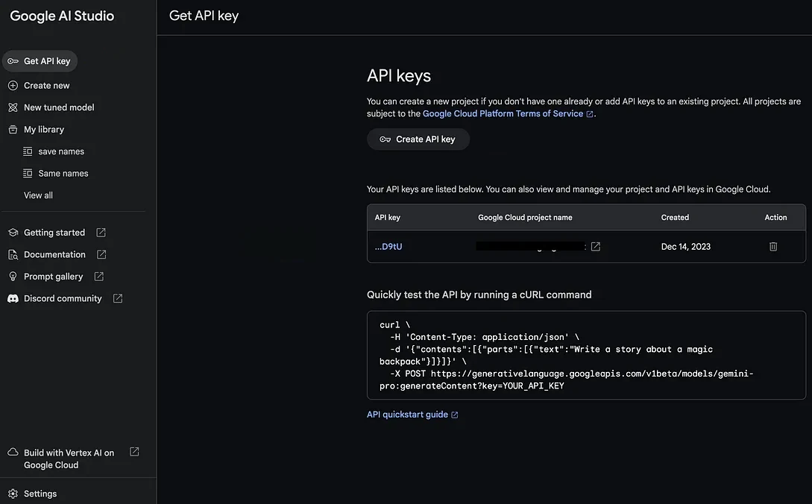Click the Google Cloud project name column header
812x504 pixels.
click(x=525, y=218)
